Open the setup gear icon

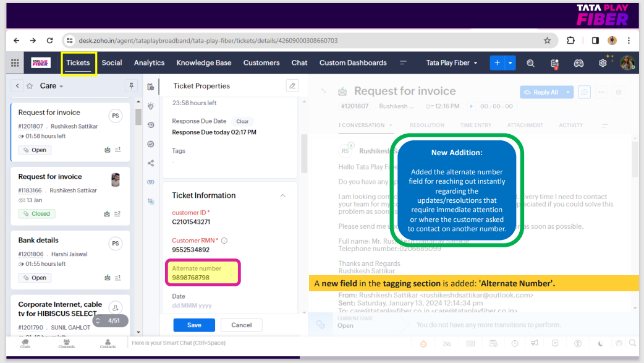tap(603, 63)
